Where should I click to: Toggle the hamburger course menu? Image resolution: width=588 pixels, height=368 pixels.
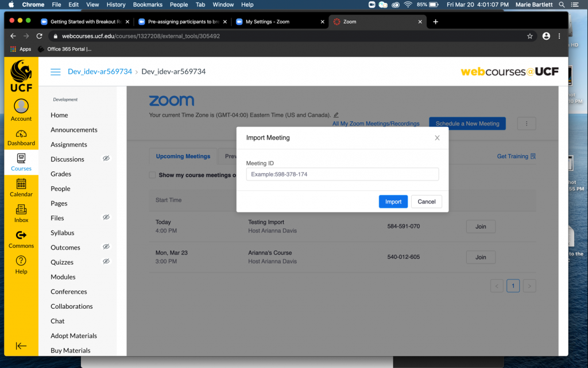click(56, 72)
